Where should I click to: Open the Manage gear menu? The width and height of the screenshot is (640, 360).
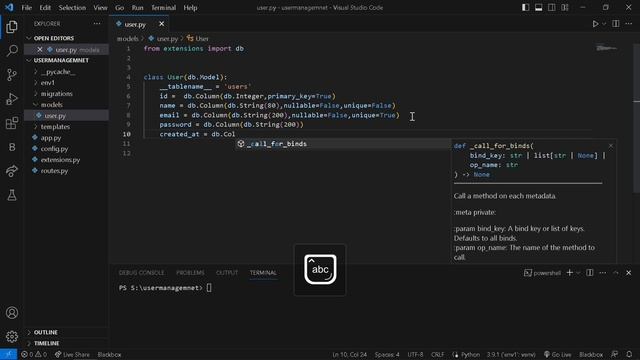[x=12, y=337]
